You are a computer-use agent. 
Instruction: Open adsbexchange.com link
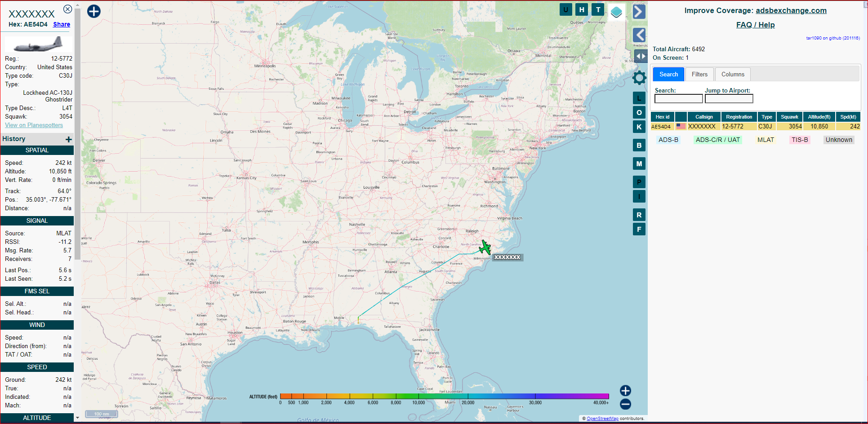point(791,10)
